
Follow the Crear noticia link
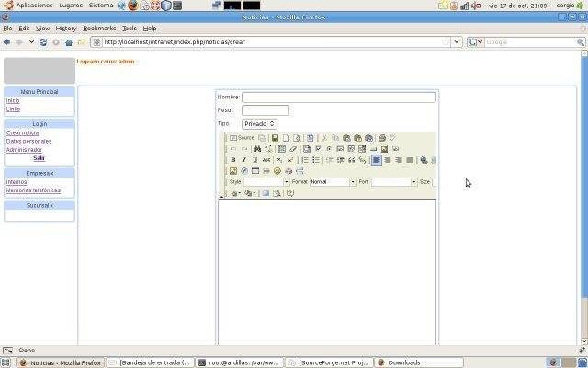click(22, 132)
